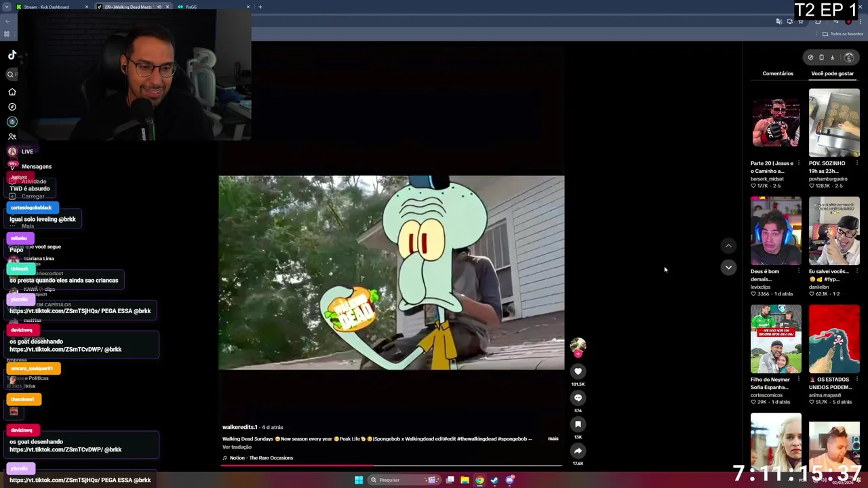The image size is (868, 488).
Task: Mute the Walking Dead TikTok browser tab audio
Action: coord(159,7)
